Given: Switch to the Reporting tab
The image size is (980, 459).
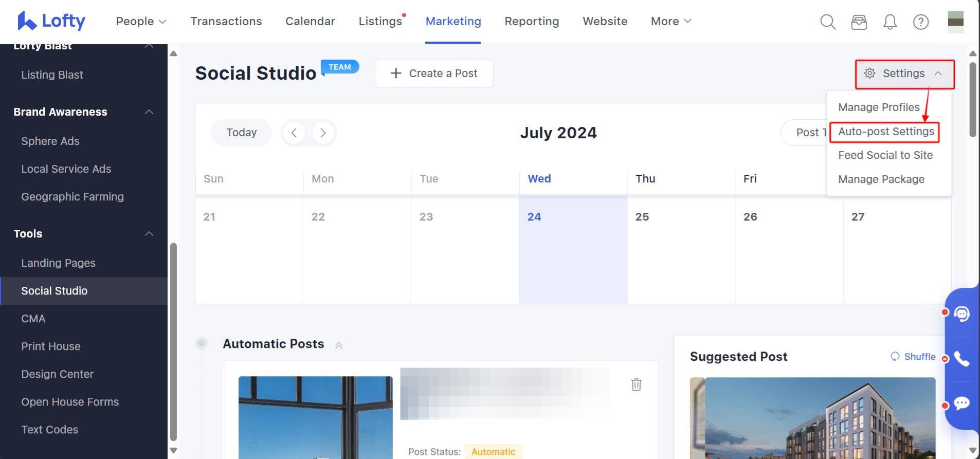Looking at the screenshot, I should pyautogui.click(x=531, y=22).
